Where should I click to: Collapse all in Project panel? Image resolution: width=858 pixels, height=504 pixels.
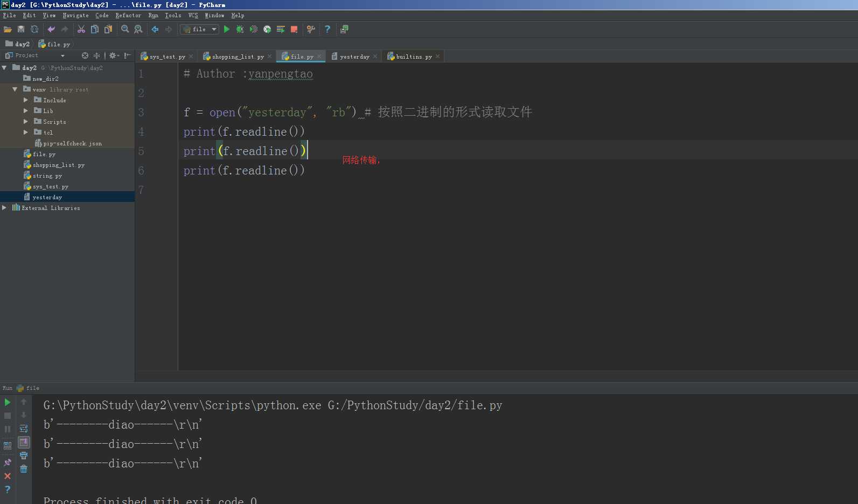click(97, 55)
